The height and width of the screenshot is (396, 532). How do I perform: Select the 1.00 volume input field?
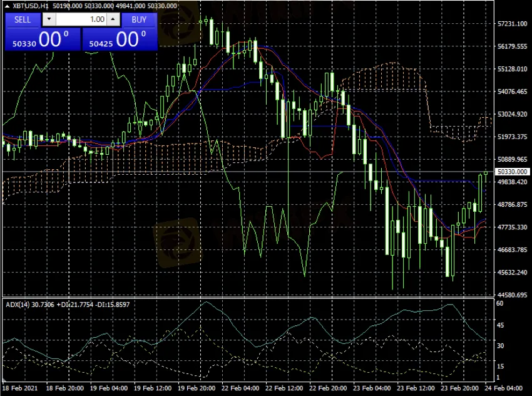tap(81, 19)
